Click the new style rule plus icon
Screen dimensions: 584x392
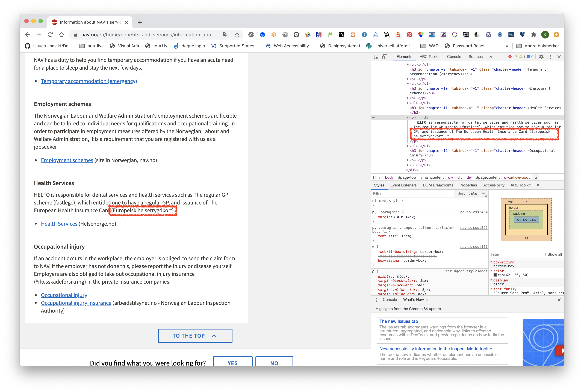click(483, 194)
